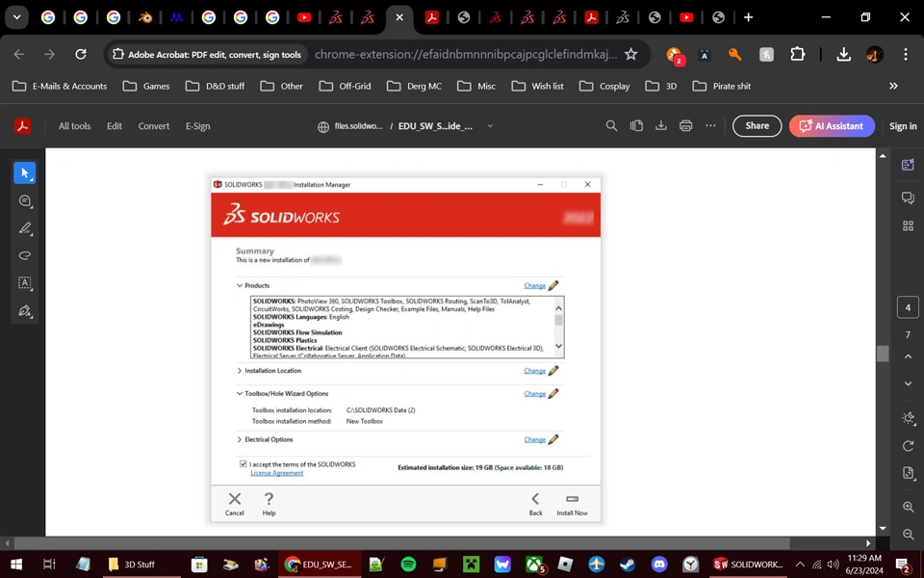Click Change link for Products
The width and height of the screenshot is (924, 578).
coord(534,285)
